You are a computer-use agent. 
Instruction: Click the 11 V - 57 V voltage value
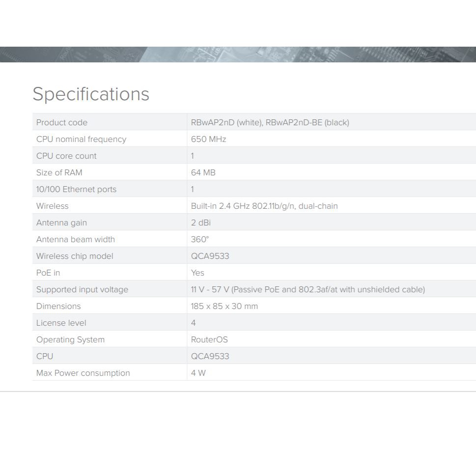pos(308,289)
